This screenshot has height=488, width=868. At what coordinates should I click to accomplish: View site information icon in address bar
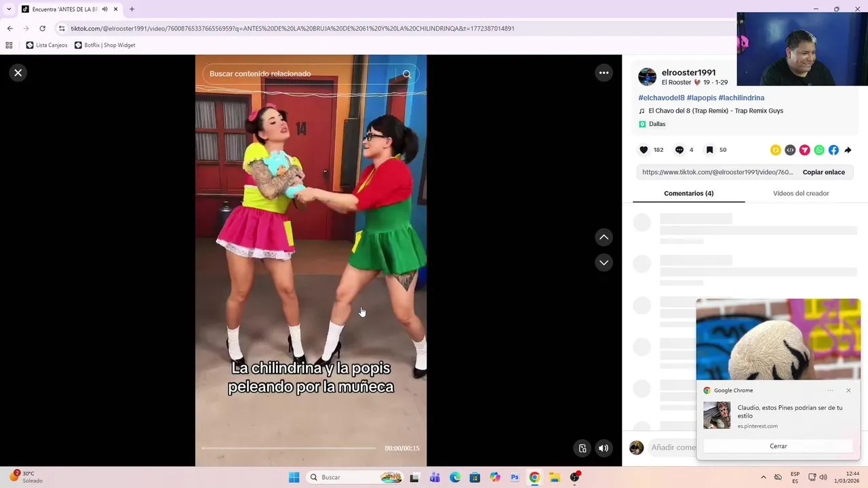click(x=62, y=28)
